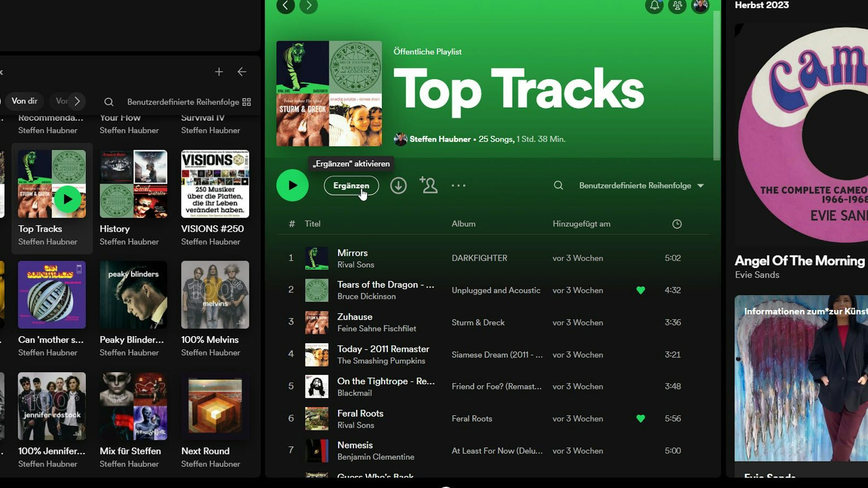The image size is (868, 488).
Task: Open search in Your Library
Action: (x=108, y=102)
